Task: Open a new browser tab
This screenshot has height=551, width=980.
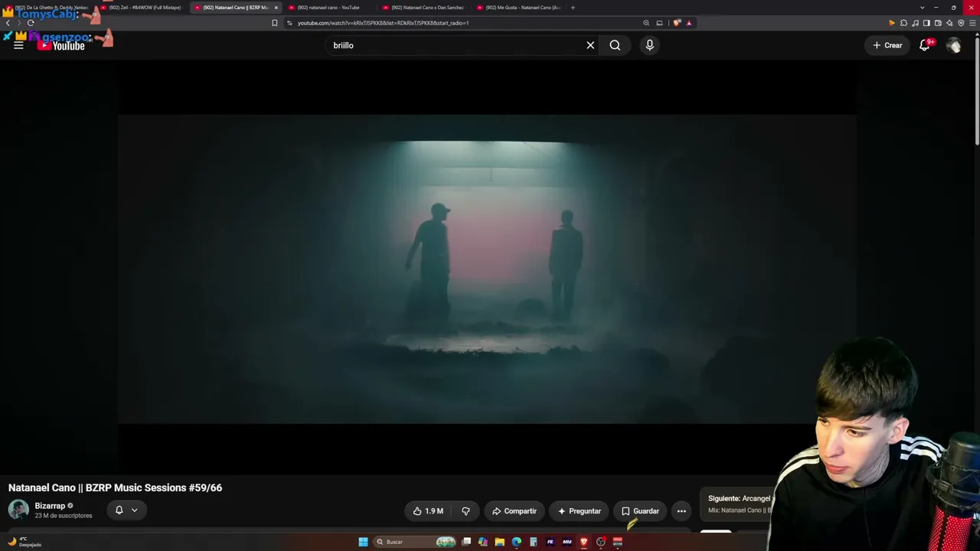Action: click(573, 8)
